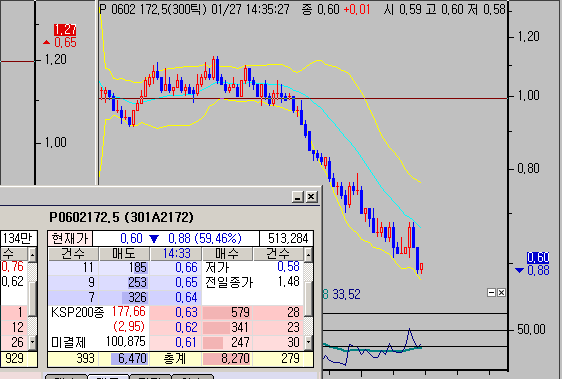Select the 매도 column header
The image size is (562, 379).
[124, 254]
